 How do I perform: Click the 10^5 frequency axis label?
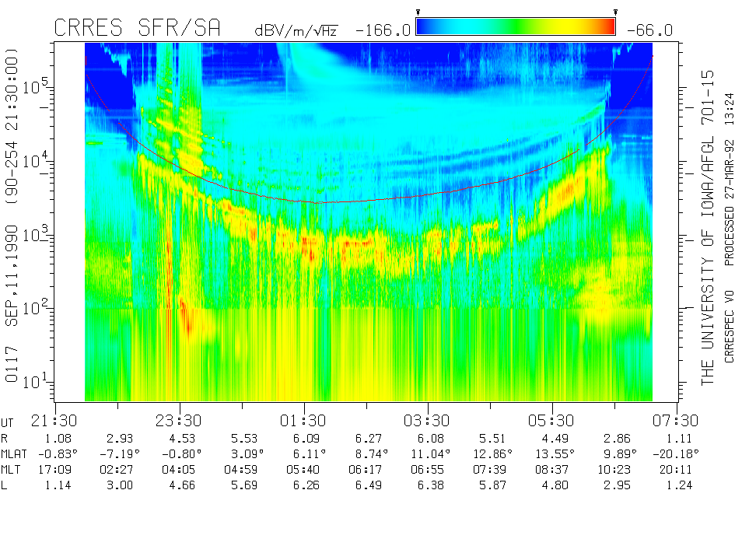34,86
